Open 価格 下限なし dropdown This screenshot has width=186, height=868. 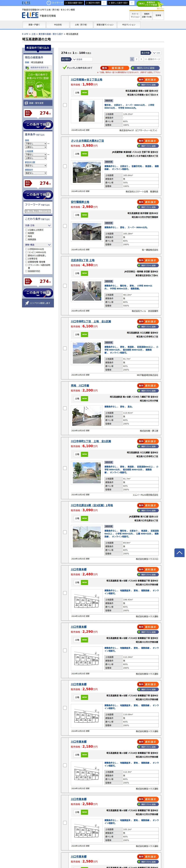(x=36, y=144)
